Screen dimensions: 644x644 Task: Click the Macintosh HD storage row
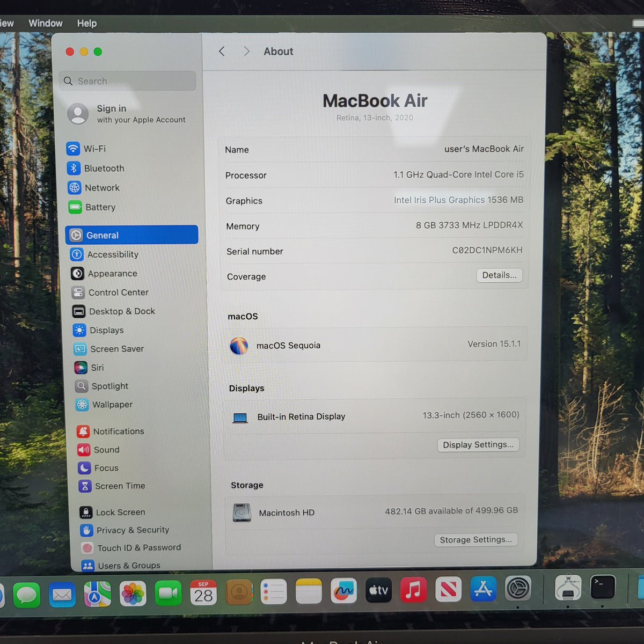[375, 512]
